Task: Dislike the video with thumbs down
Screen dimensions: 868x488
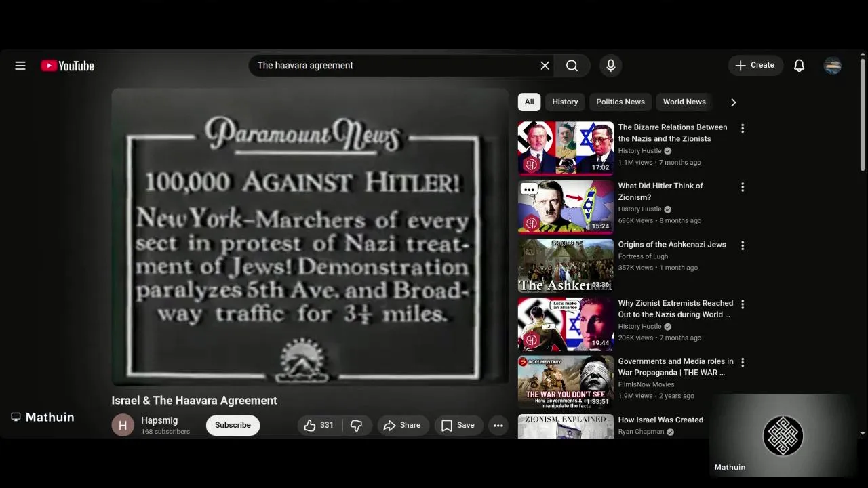Action: pyautogui.click(x=356, y=425)
